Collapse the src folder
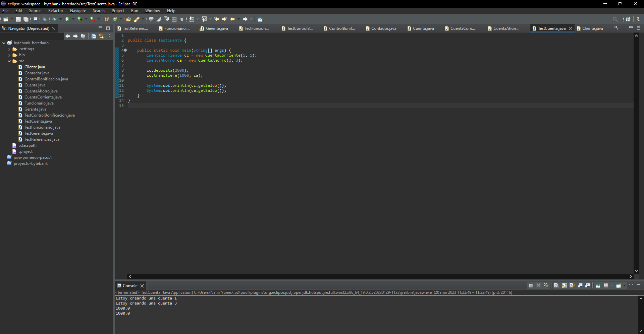644x334 pixels. [x=9, y=61]
